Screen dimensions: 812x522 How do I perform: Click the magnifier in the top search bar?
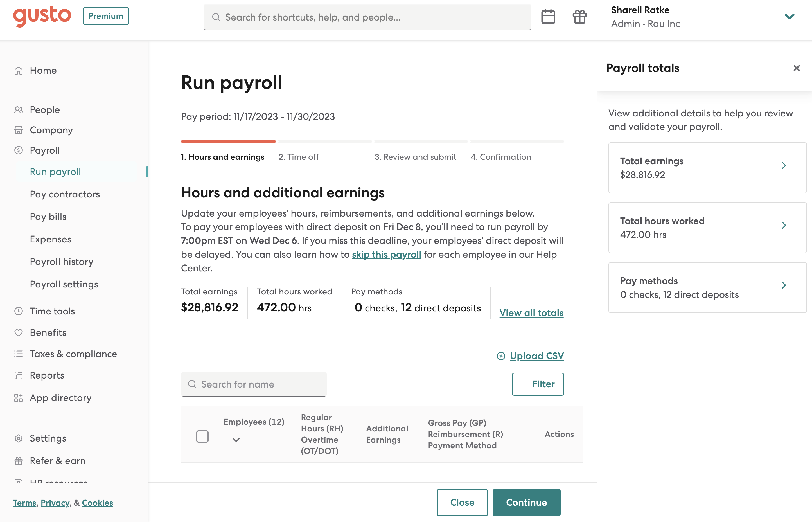(216, 17)
